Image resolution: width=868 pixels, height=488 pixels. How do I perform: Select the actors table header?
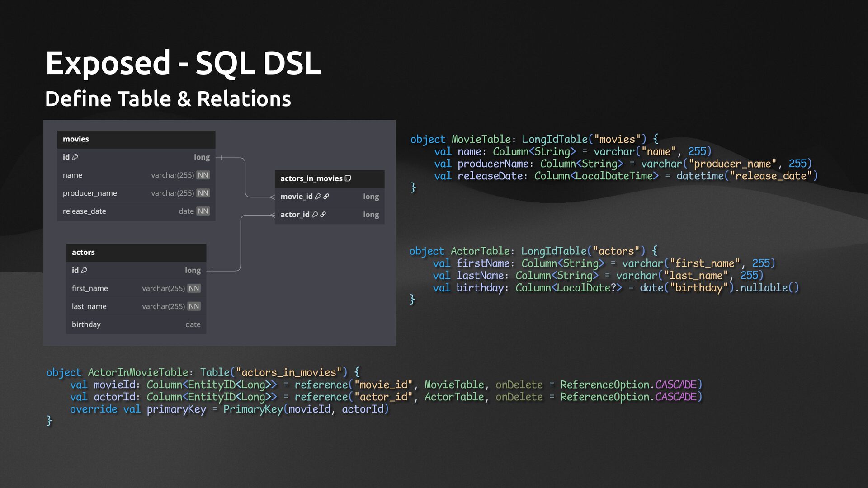(136, 252)
